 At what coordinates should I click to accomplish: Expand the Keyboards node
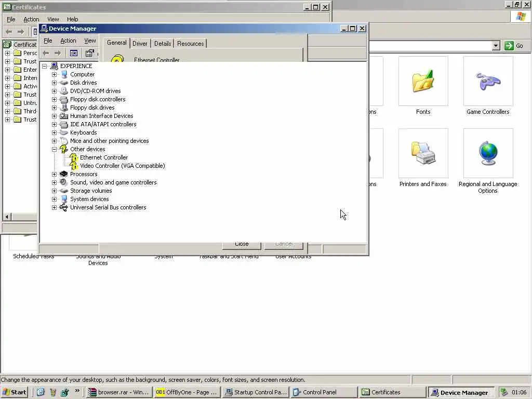pyautogui.click(x=54, y=132)
